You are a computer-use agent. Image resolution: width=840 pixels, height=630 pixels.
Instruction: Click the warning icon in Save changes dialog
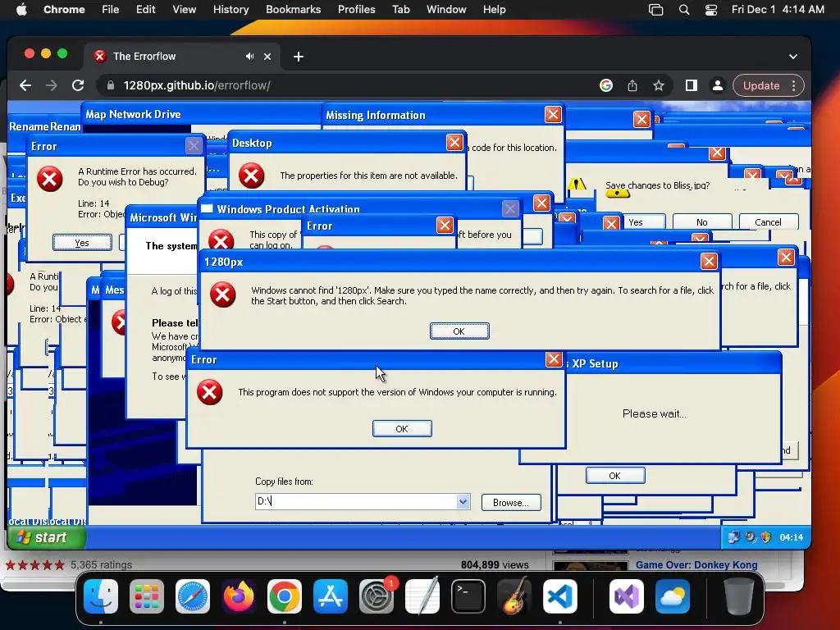[x=577, y=185]
